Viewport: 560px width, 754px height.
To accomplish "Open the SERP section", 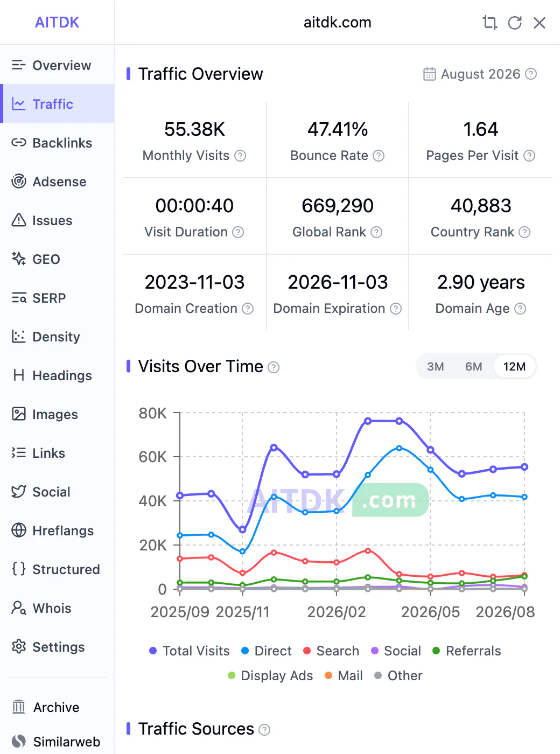I will tap(57, 298).
